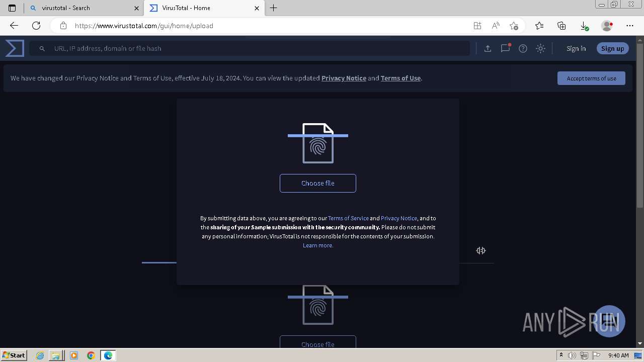This screenshot has height=362, width=644.
Task: Click the search magnifier icon
Action: tap(42, 48)
